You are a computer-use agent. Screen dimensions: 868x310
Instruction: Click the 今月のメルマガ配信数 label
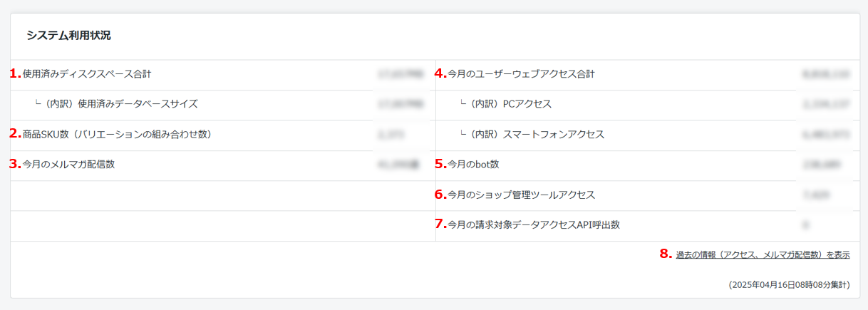[x=68, y=164]
